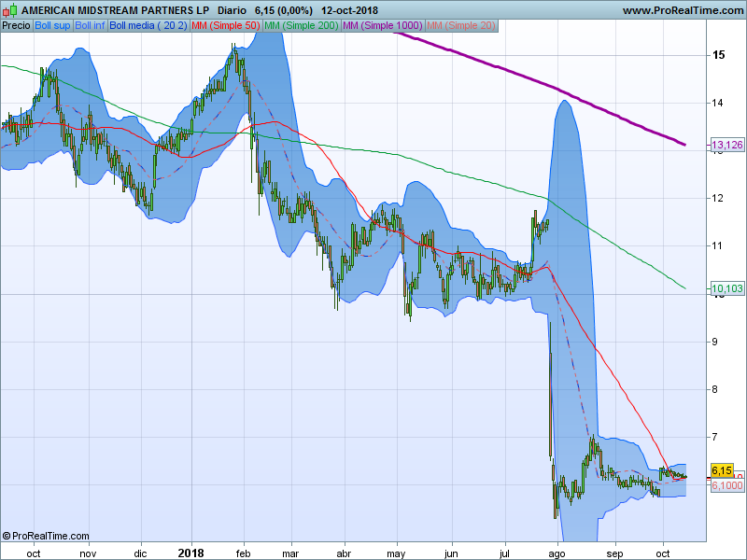Click the AMERICAN MIDSTREAM PARTNERS LP title
Viewport: 747px width, 560px height.
[115, 10]
